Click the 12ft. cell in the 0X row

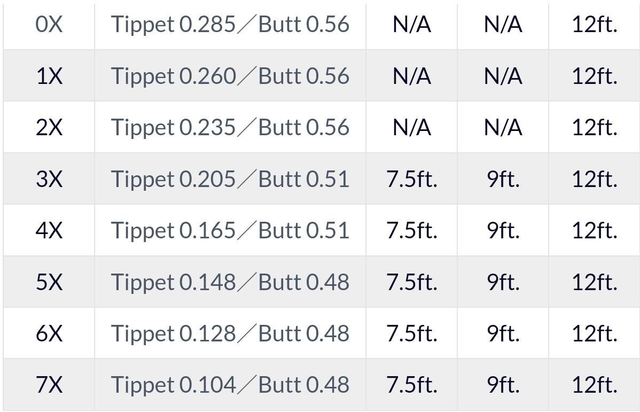pos(594,24)
